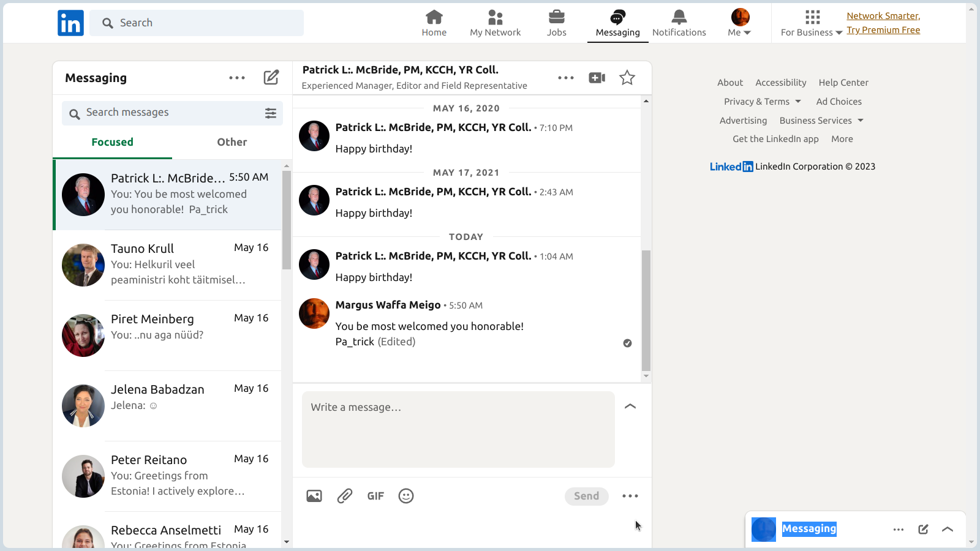Switch to the Focused tab
Viewport: 980px width, 551px height.
[x=112, y=142]
